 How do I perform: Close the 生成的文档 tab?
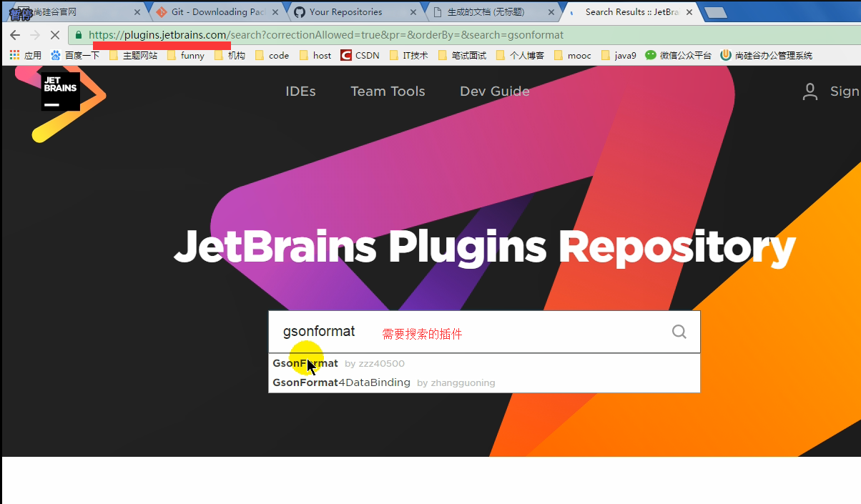coord(552,12)
